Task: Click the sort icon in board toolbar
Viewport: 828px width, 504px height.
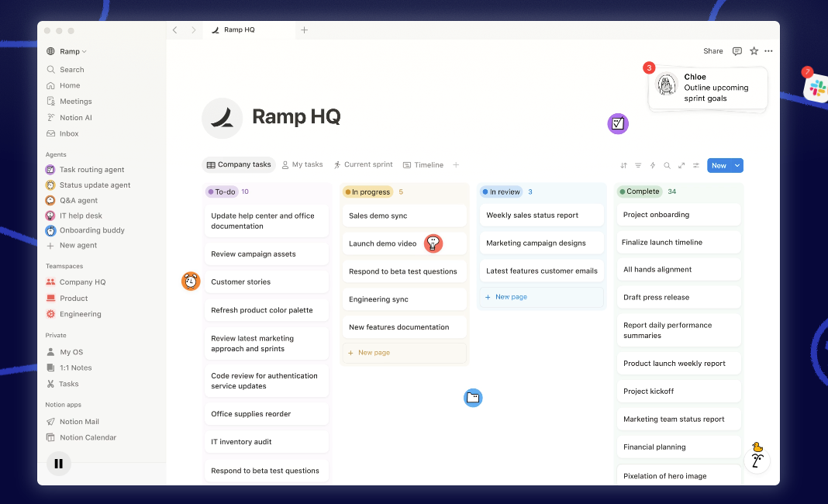Action: pos(624,165)
